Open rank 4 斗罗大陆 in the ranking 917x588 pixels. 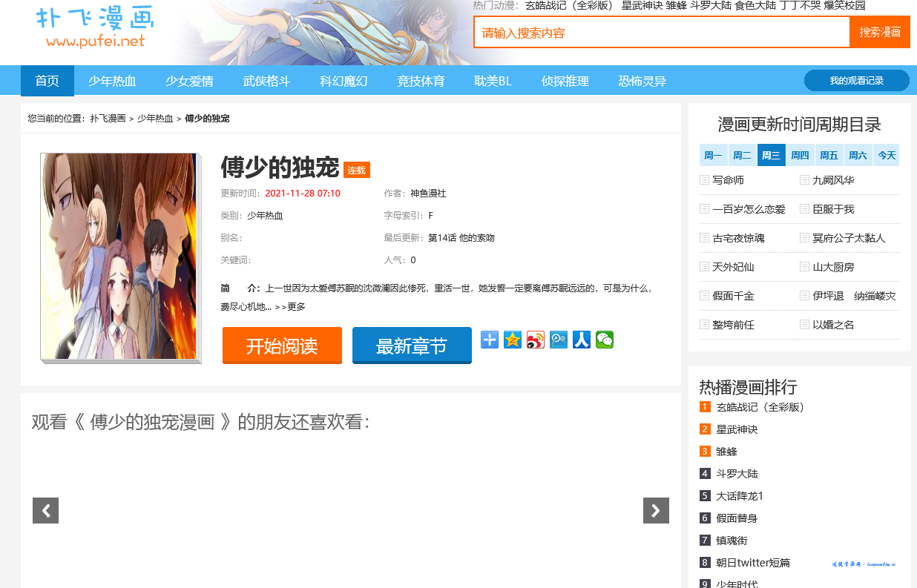click(737, 474)
